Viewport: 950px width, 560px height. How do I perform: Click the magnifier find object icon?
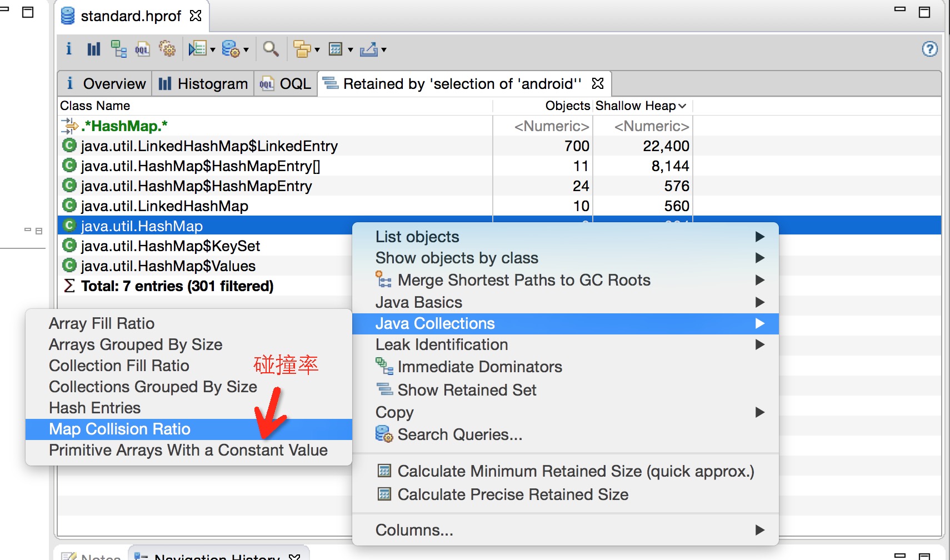271,49
